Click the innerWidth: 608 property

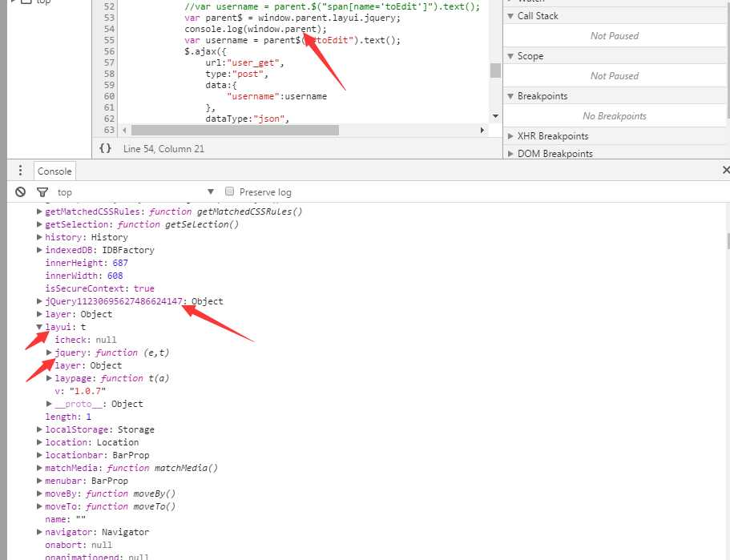click(x=84, y=276)
